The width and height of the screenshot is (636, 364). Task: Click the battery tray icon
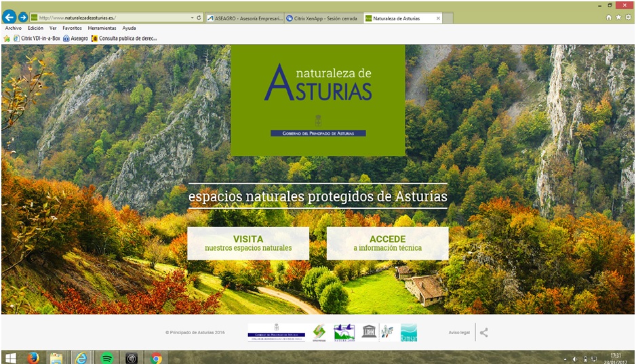585,359
